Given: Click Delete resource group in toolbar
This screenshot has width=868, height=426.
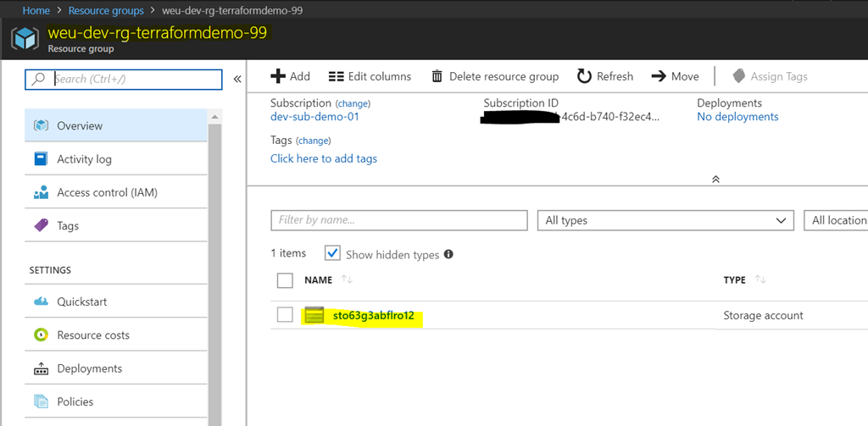Looking at the screenshot, I should [x=495, y=76].
